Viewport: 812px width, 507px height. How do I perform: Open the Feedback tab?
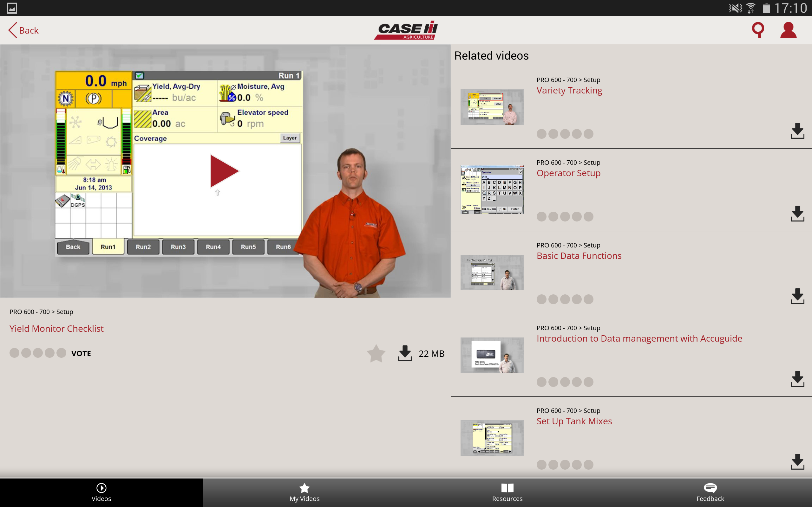pos(710,492)
